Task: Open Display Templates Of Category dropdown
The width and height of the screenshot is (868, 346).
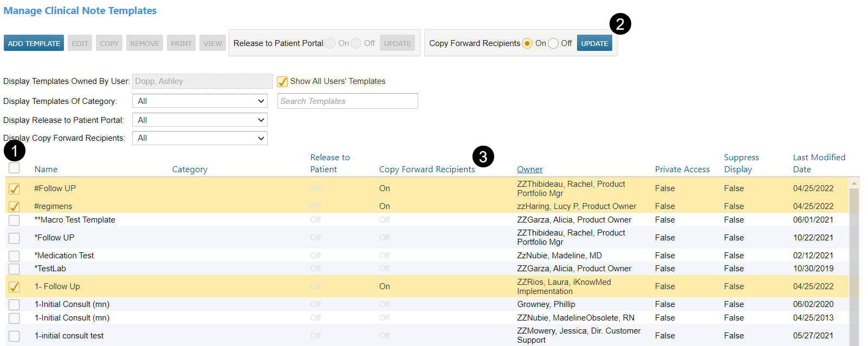Action: (x=199, y=101)
